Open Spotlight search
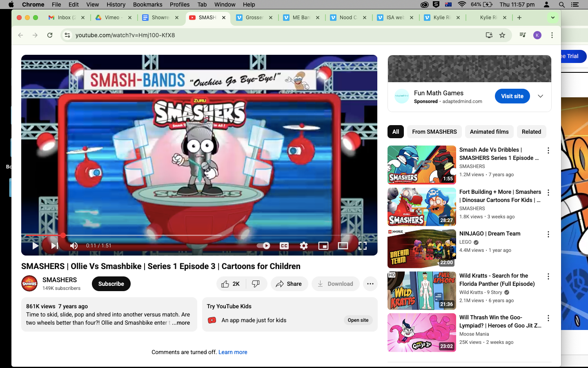The image size is (588, 368). coord(562,4)
